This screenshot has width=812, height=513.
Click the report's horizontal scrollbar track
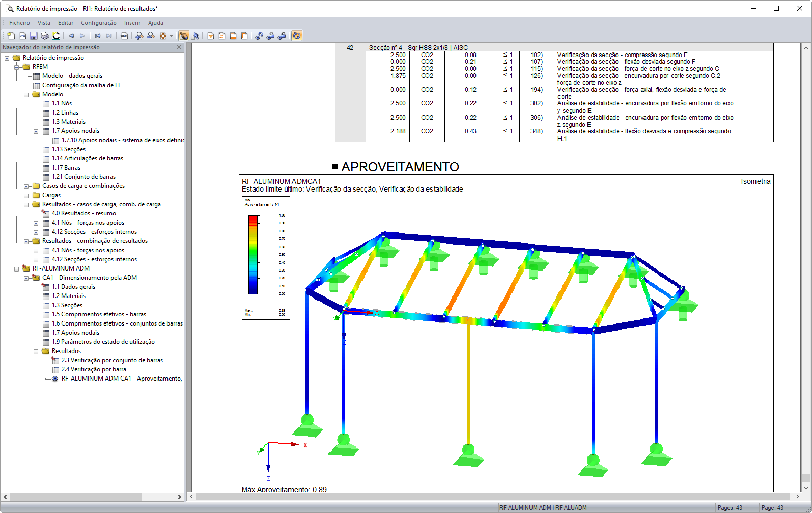point(494,496)
